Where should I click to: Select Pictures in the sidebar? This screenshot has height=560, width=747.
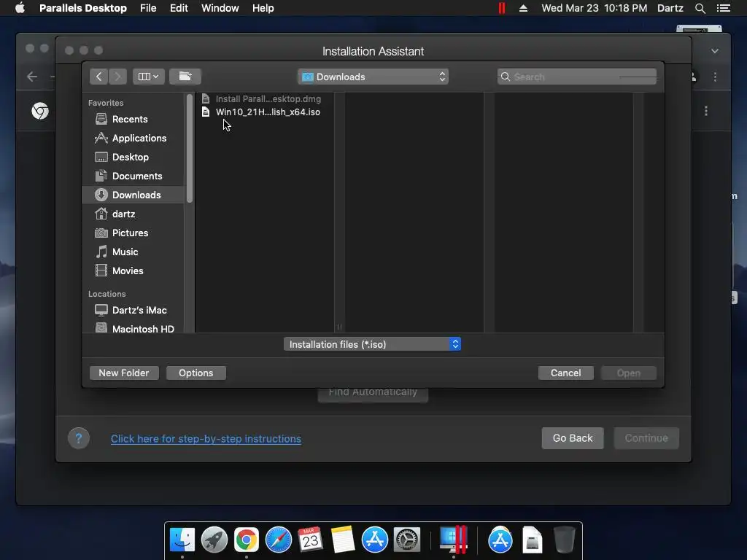click(133, 233)
